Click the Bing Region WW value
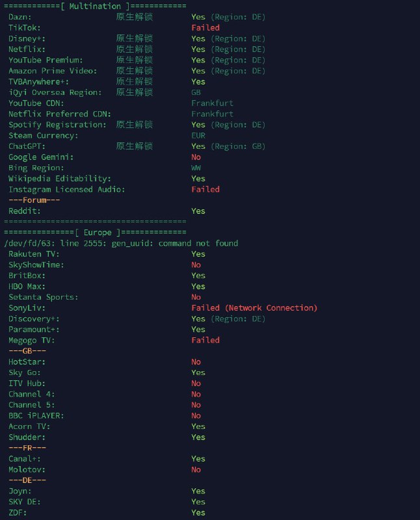The height and width of the screenshot is (520, 420). click(x=196, y=168)
